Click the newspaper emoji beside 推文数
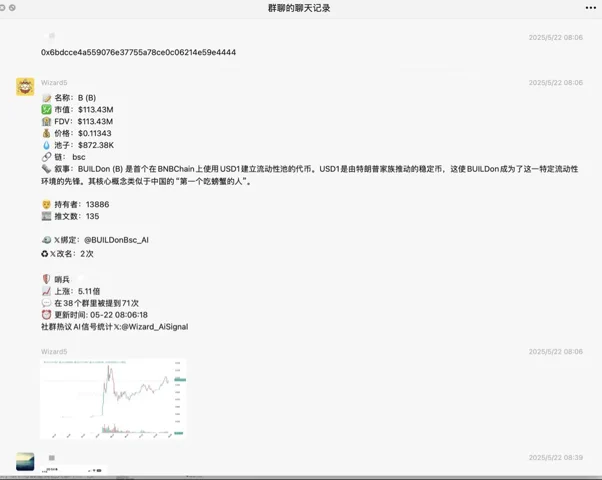This screenshot has height=480, width=602. (46, 217)
